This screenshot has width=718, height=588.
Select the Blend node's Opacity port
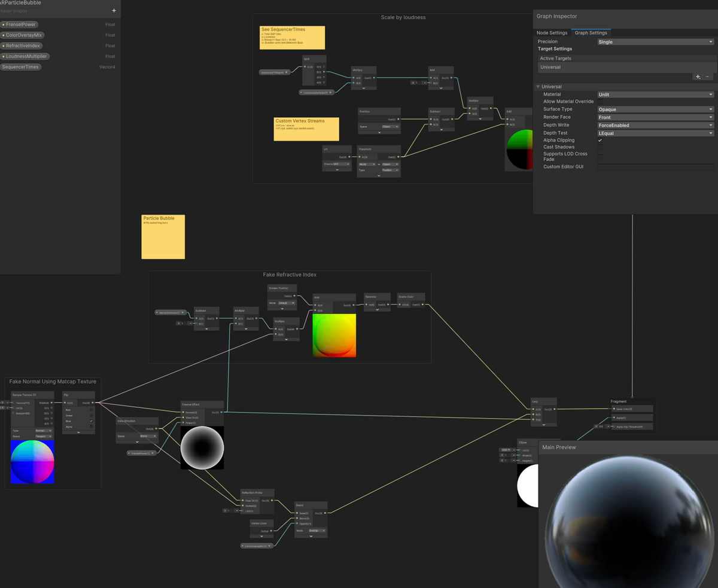click(297, 523)
